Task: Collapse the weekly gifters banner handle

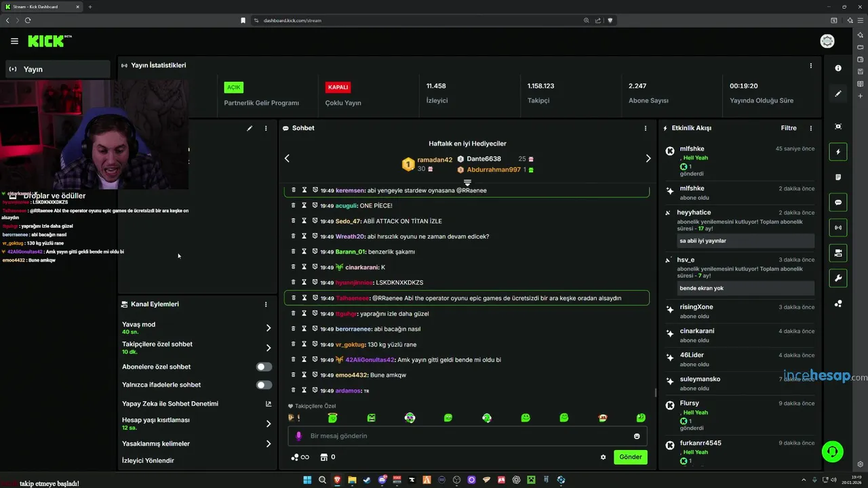Action: (467, 183)
